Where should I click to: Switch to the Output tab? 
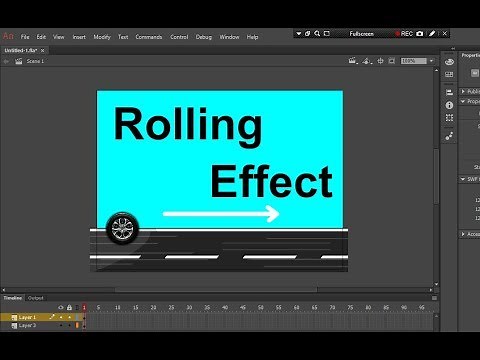pos(36,298)
